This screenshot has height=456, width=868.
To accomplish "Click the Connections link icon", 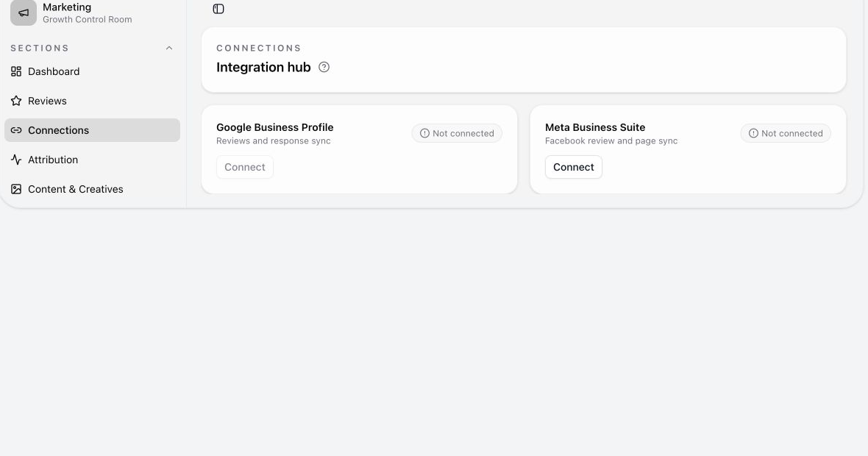I will point(16,130).
